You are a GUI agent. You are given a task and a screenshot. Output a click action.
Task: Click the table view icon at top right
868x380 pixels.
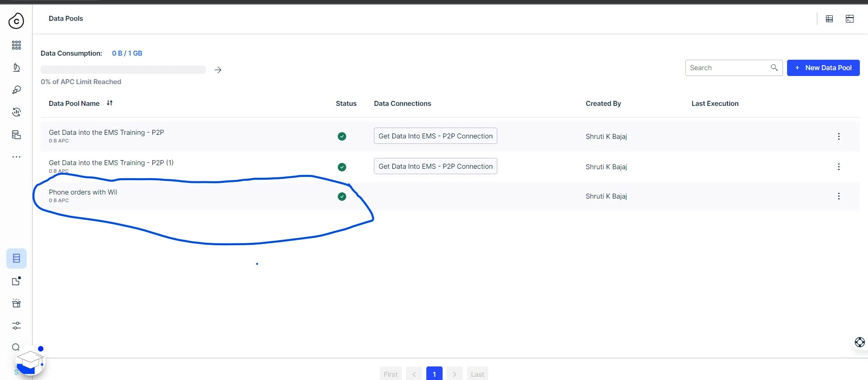pyautogui.click(x=829, y=19)
